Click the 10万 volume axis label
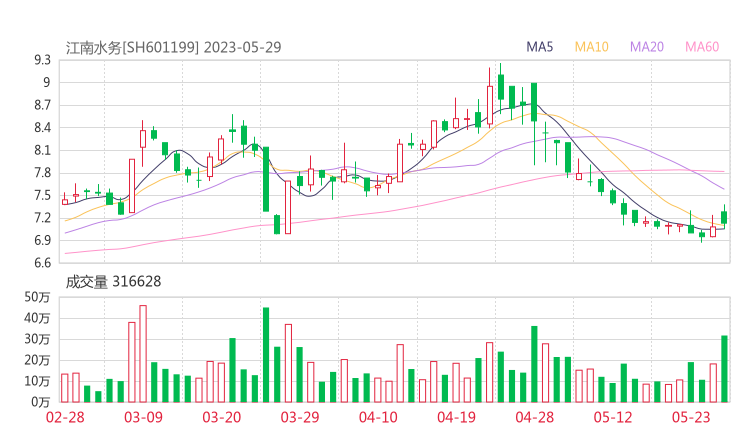 pos(37,381)
